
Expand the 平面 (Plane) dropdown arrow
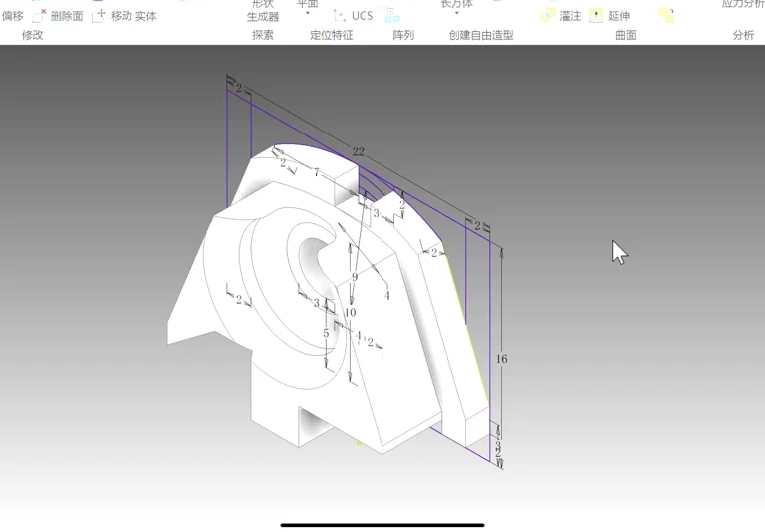coord(307,14)
